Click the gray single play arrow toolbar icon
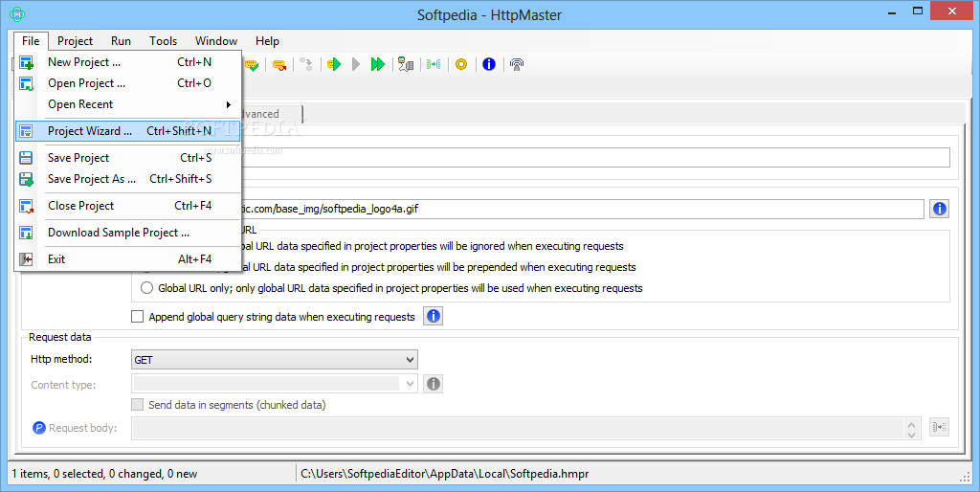 click(x=356, y=64)
